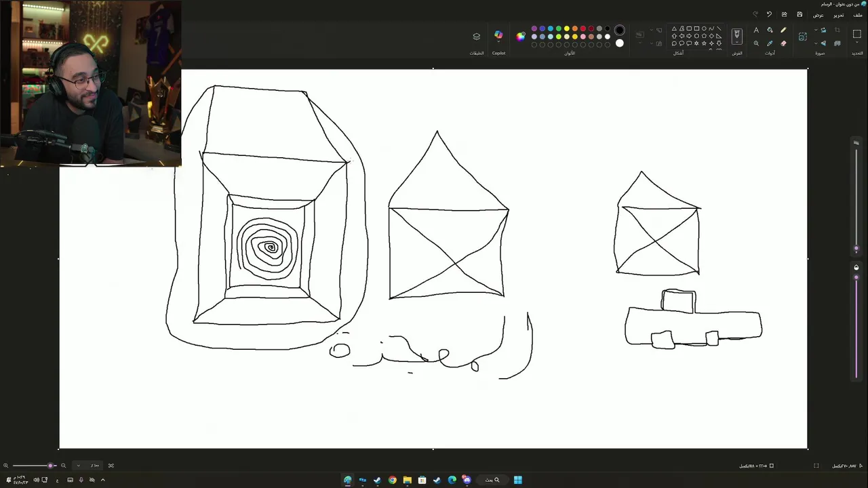Pick the orange color swatch

pos(575,28)
